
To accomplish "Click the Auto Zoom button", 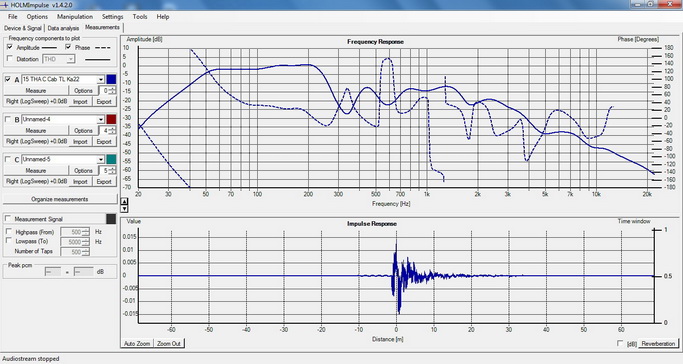I will coord(137,344).
